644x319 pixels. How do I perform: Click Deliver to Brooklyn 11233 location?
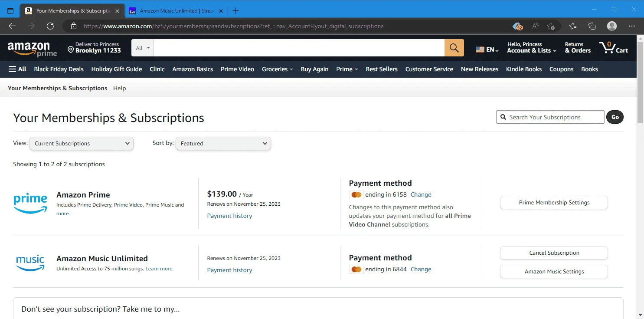pos(95,47)
